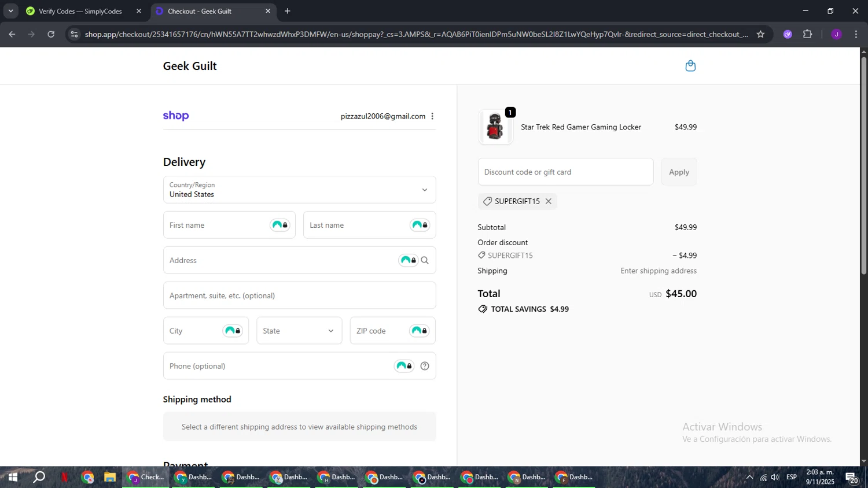The image size is (868, 488).
Task: Click the address search magnifier icon
Action: [425, 260]
